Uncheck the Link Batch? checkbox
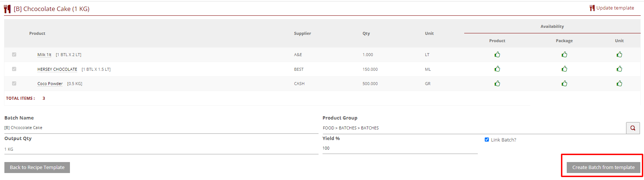644x180 pixels. (487, 140)
